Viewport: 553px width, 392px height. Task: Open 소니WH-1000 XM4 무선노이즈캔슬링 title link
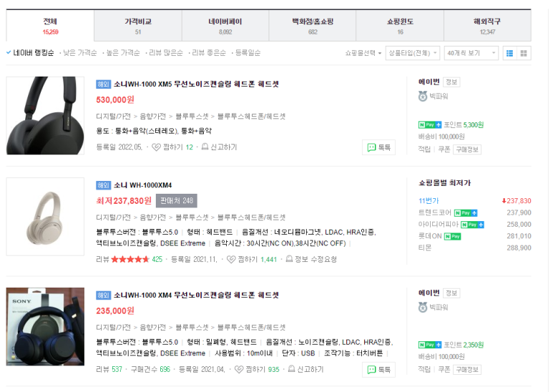(196, 295)
